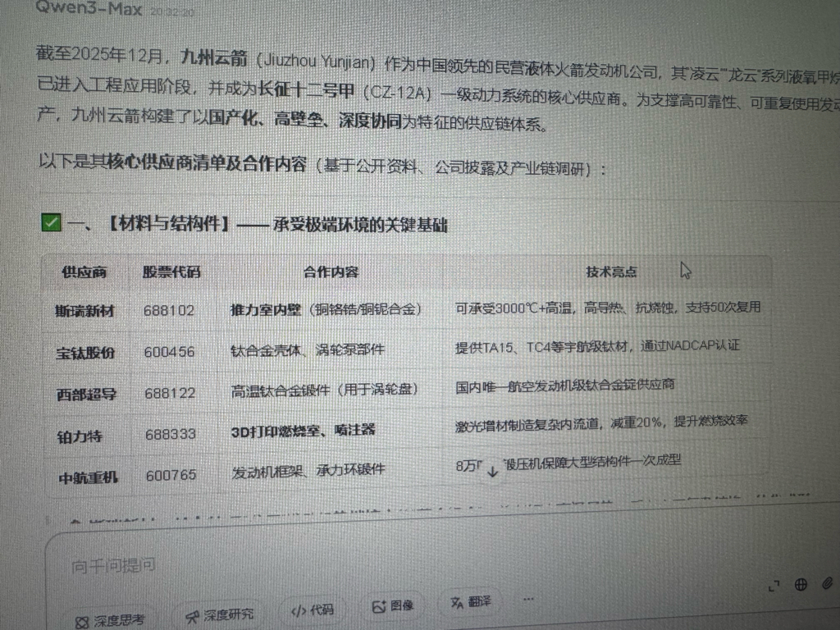Viewport: 840px width, 630px height.
Task: Click stock code 600765
Action: (171, 475)
